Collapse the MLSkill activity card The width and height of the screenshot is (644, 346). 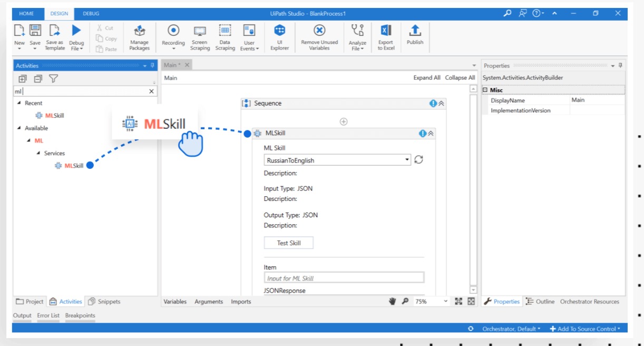(x=431, y=133)
